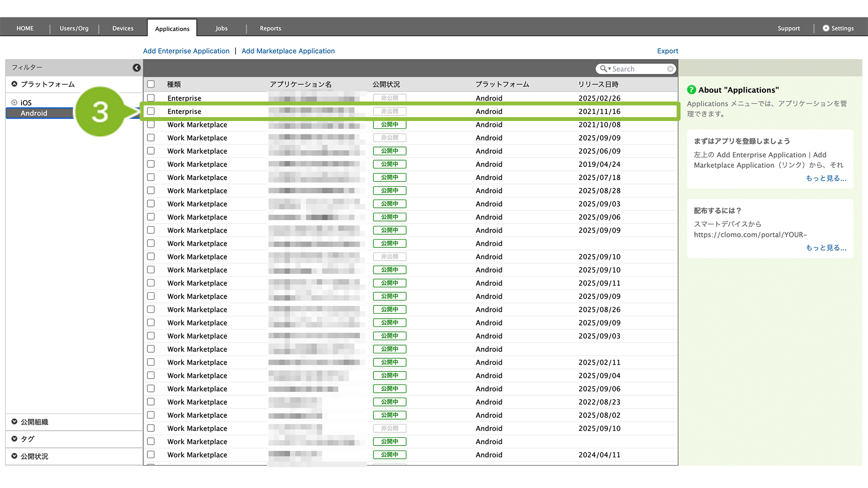Image resolution: width=868 pixels, height=488 pixels.
Task: Check the Enterprise app released 2021/11/16
Action: tap(151, 111)
